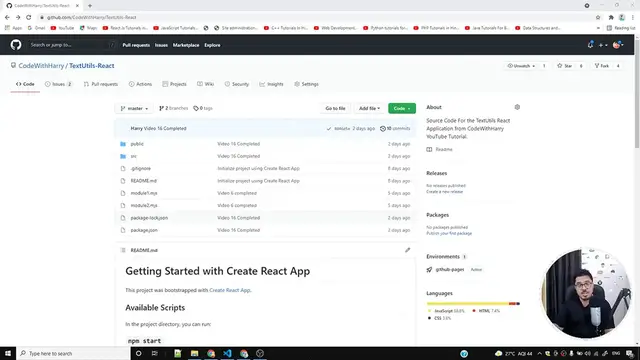Open Chrome from the taskbar
The height and width of the screenshot is (360, 640).
(211, 353)
